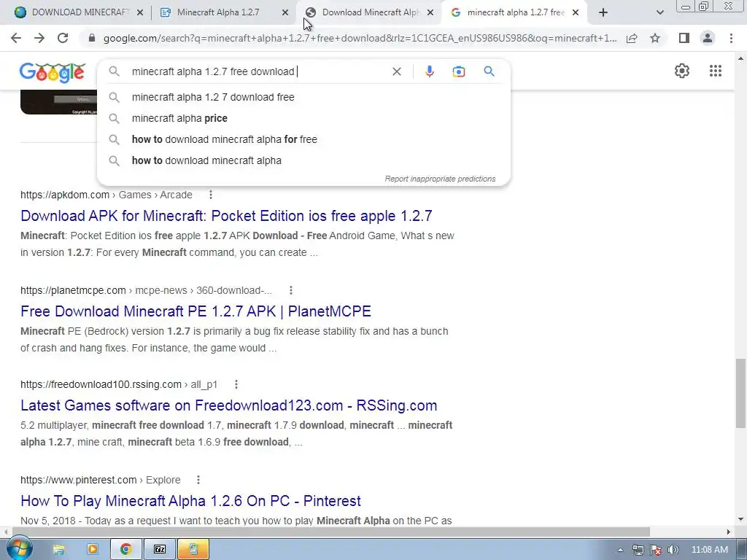
Task: Open the Action Center flag icon in the tray
Action: (656, 550)
